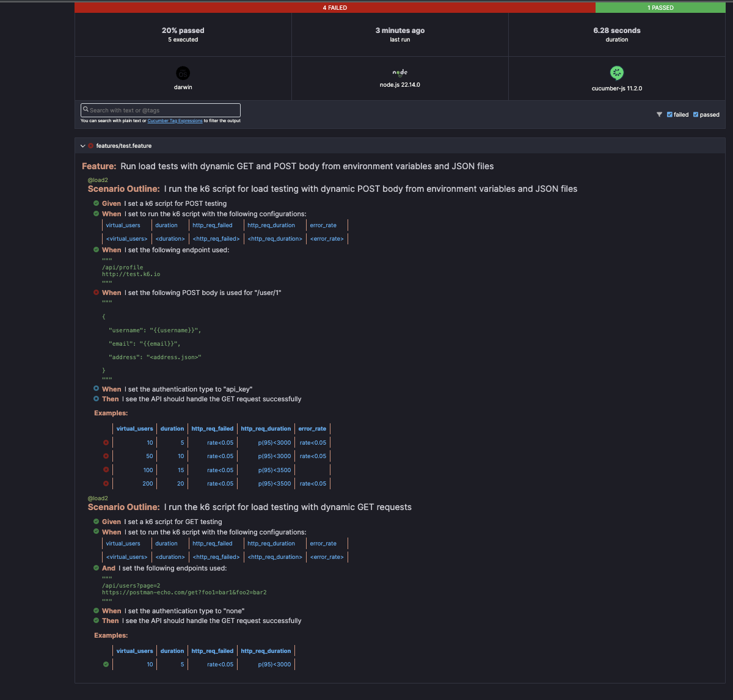Click 'p(95)<3500' cell in the 200 users row
The height and width of the screenshot is (700, 733).
(274, 484)
